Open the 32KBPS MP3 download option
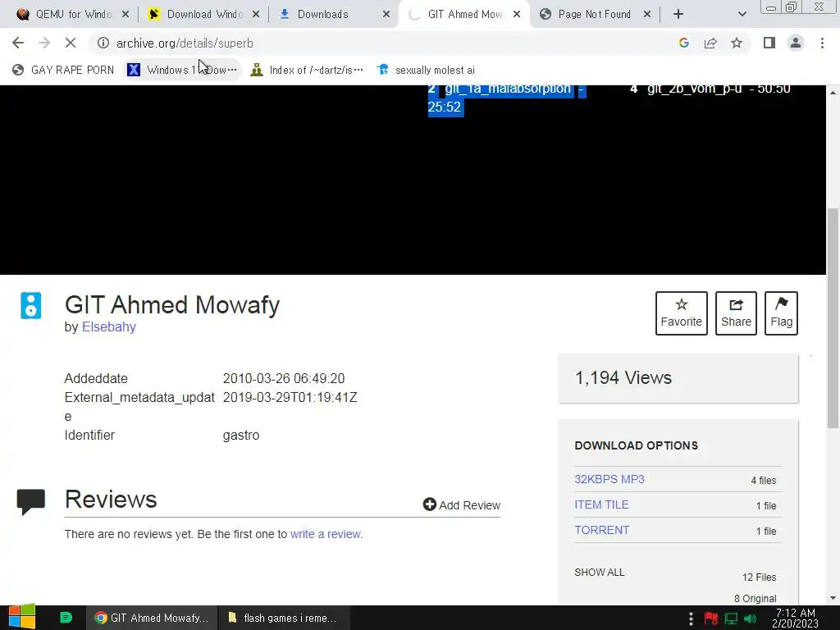 [x=609, y=479]
